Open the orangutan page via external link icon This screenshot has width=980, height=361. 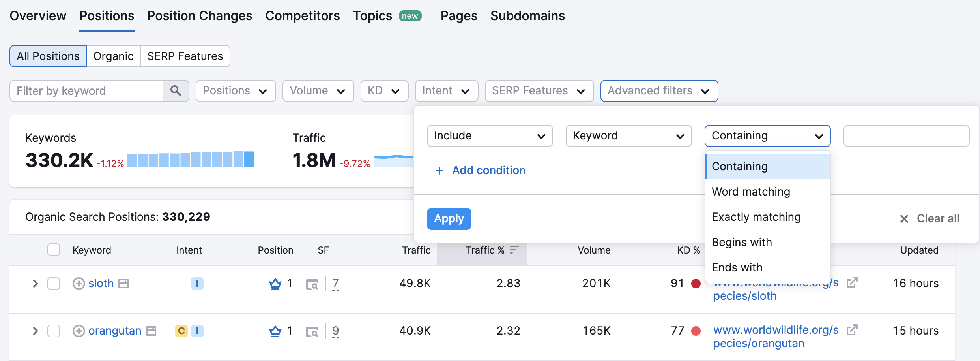pyautogui.click(x=853, y=330)
